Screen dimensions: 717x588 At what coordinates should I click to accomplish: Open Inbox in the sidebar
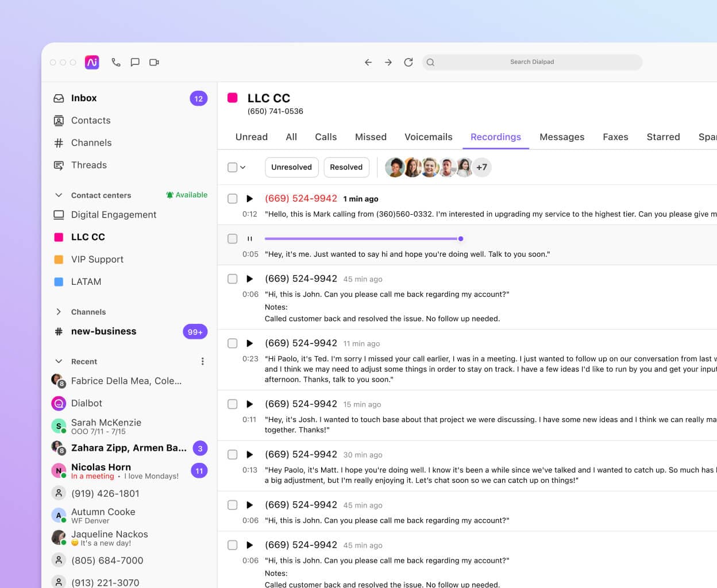pyautogui.click(x=84, y=98)
